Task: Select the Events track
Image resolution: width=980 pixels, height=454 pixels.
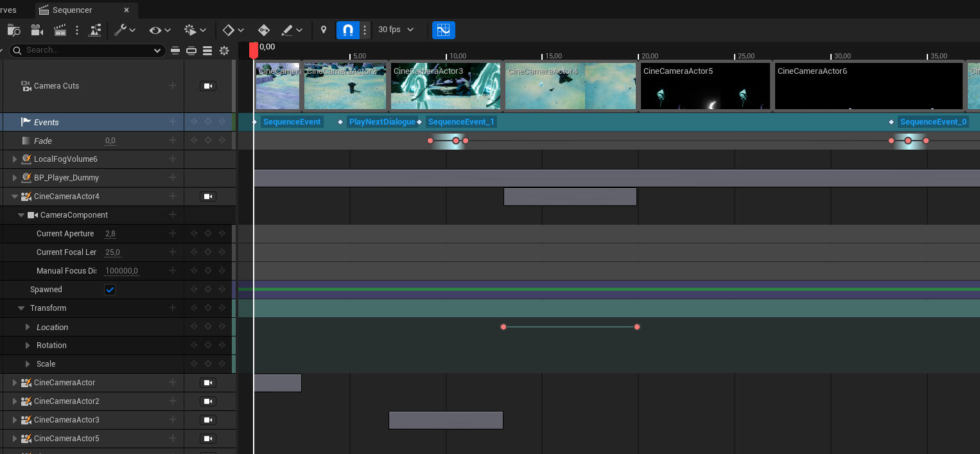Action: tap(46, 122)
